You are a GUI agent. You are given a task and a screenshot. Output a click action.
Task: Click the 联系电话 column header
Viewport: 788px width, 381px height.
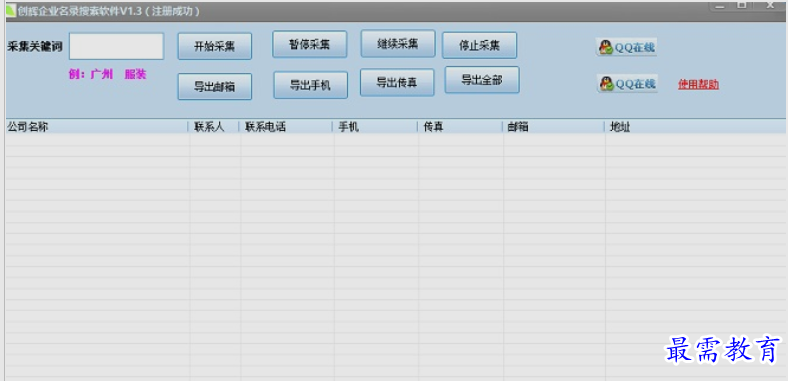286,127
